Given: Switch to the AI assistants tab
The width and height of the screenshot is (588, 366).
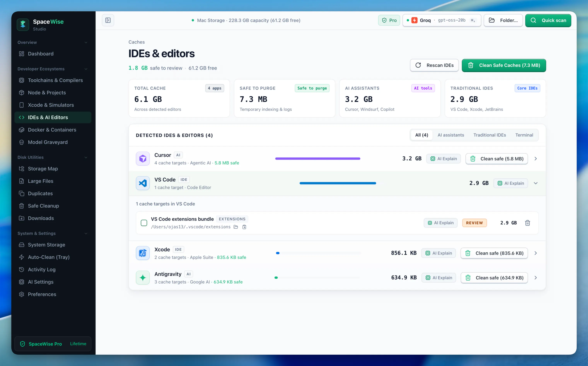Looking at the screenshot, I should (x=451, y=135).
